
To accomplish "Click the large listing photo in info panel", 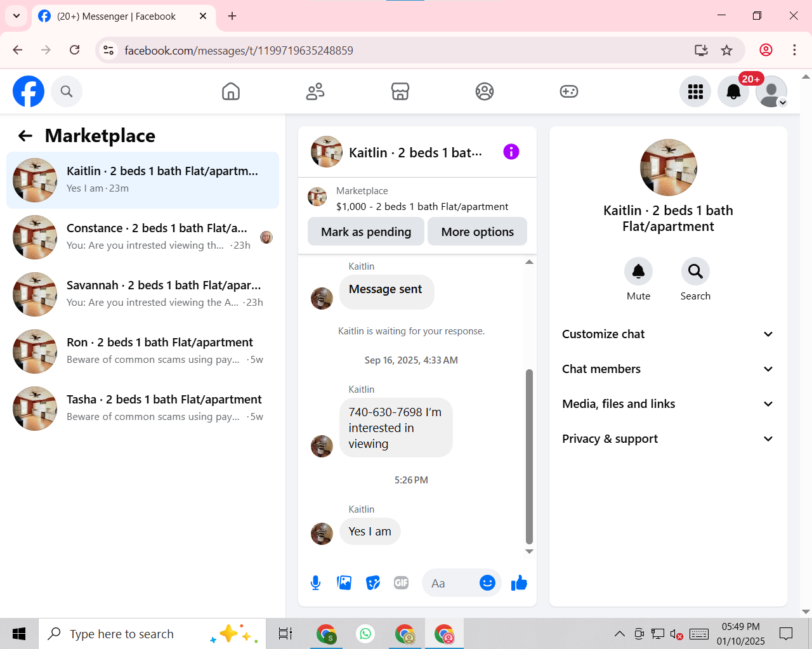I will 669,167.
